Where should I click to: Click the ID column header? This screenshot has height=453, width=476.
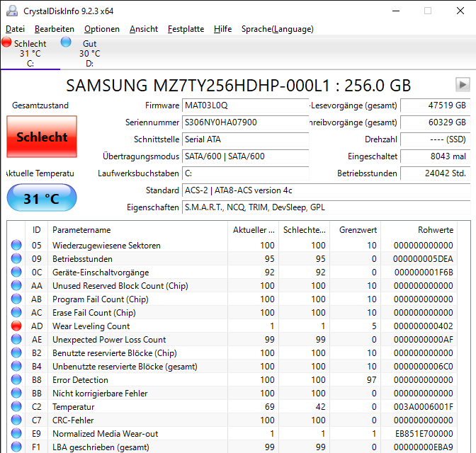point(36,230)
